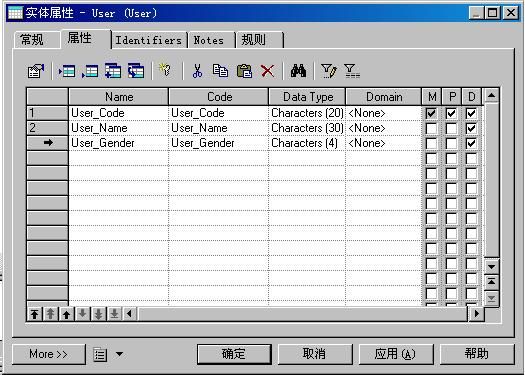525x375 pixels.
Task: Click the list menu icon beside More
Action: (x=100, y=354)
